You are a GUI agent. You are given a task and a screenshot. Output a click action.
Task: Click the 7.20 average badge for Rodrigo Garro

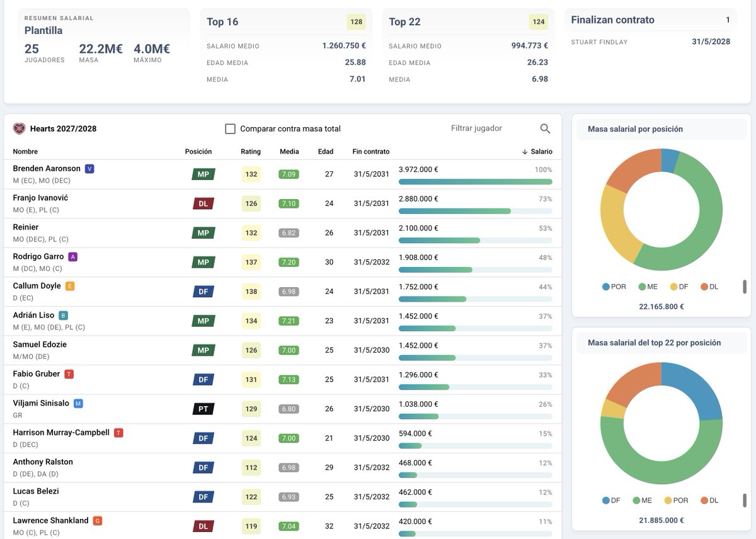pyautogui.click(x=289, y=263)
